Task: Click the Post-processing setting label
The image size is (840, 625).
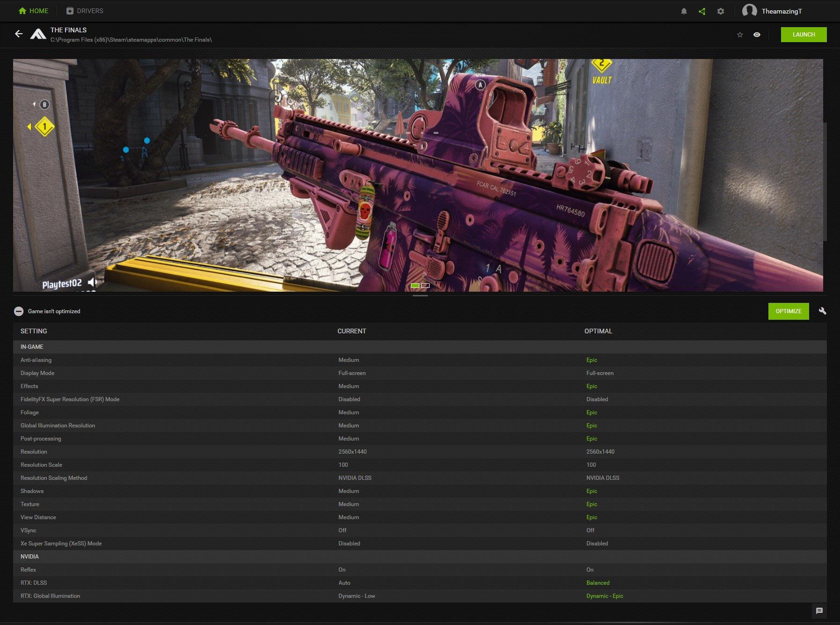Action: [41, 439]
